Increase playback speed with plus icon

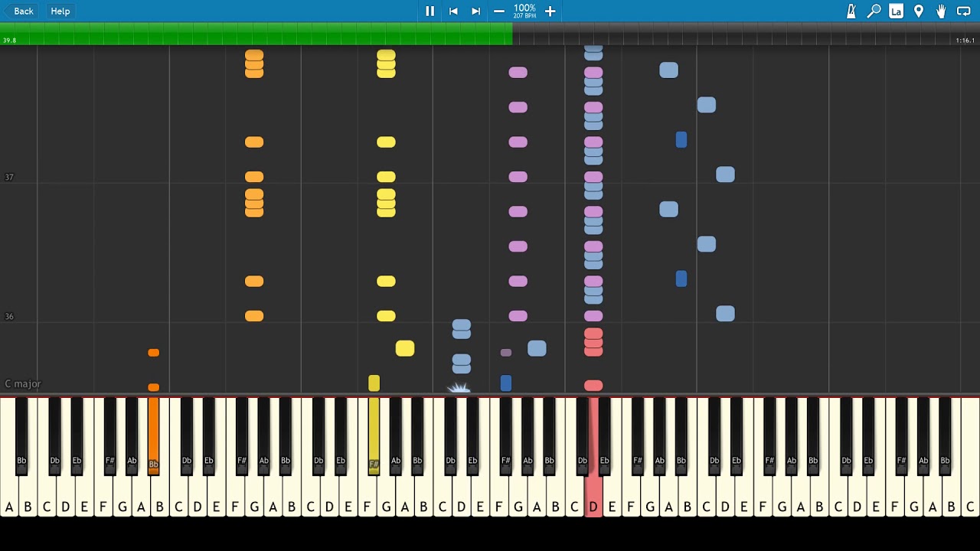[x=550, y=11]
